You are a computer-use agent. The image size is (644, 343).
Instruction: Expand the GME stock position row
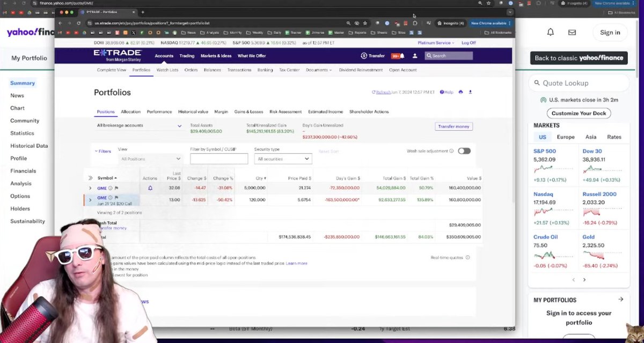click(x=90, y=188)
